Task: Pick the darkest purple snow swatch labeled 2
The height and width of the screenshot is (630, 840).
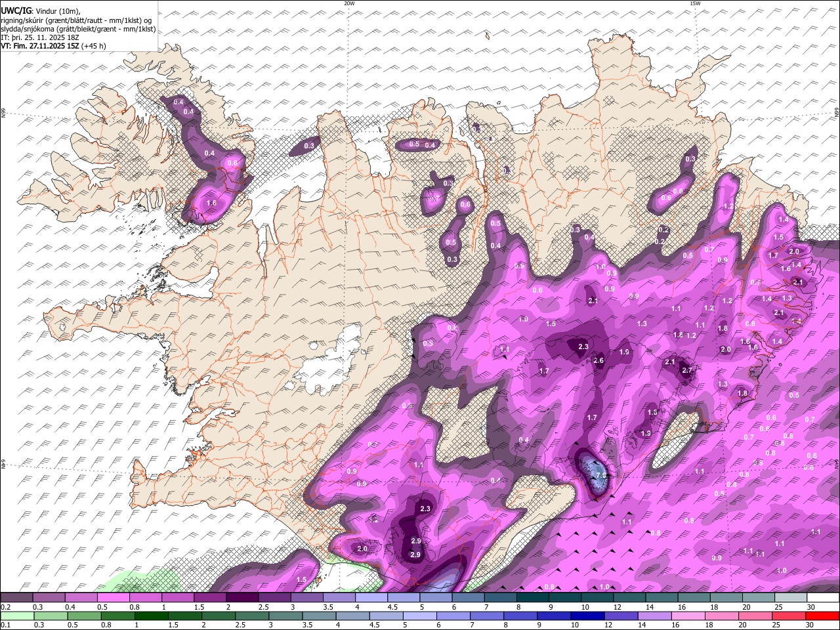Action: [242, 598]
